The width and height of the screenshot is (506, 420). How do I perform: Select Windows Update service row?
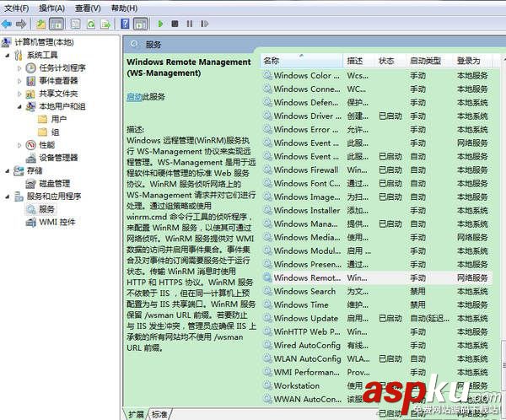pyautogui.click(x=377, y=318)
